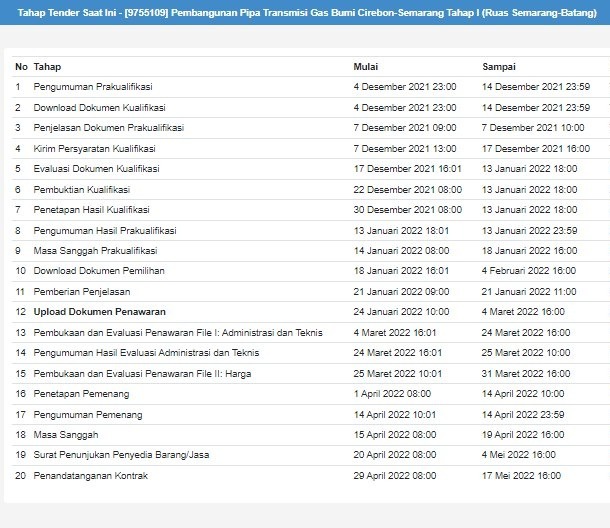
Task: Click end date '4 Mei 2022 16:00'
Action: pyautogui.click(x=519, y=455)
